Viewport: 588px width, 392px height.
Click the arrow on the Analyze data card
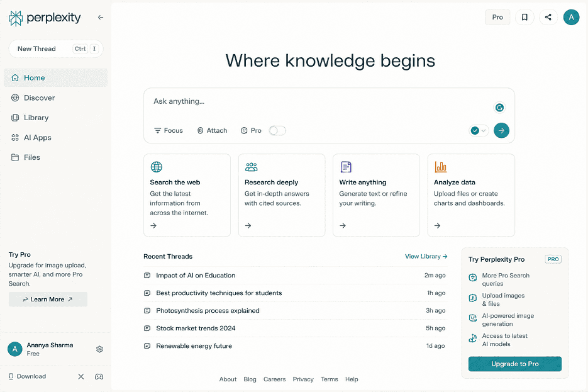click(x=437, y=225)
